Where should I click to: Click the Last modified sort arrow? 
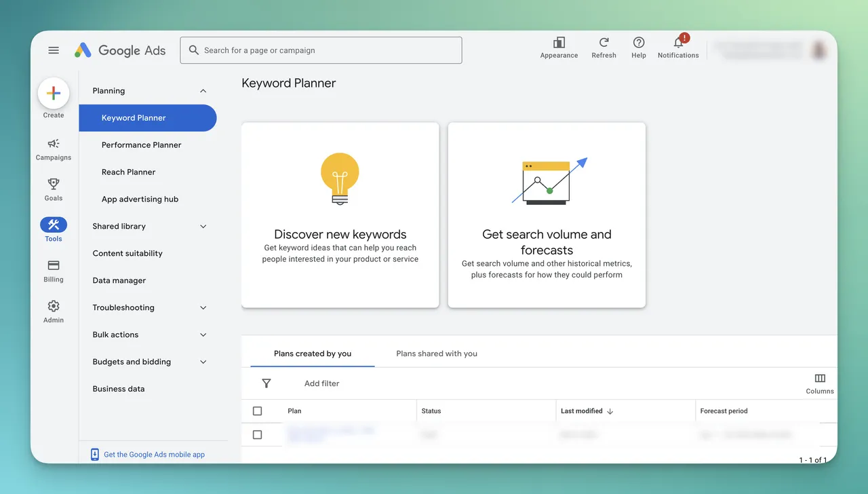coord(610,411)
